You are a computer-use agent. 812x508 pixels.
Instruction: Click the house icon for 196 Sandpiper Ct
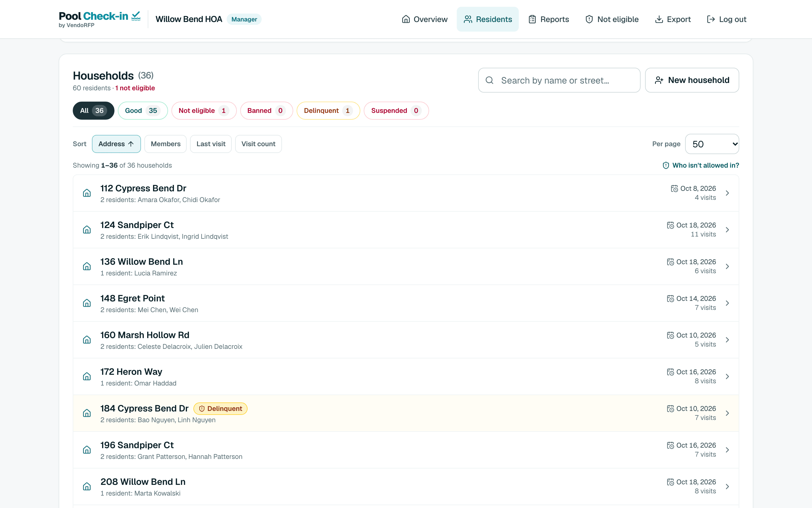(87, 450)
